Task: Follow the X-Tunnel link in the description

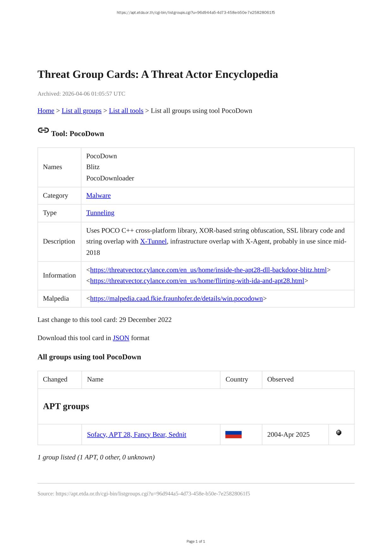Action: [153, 241]
